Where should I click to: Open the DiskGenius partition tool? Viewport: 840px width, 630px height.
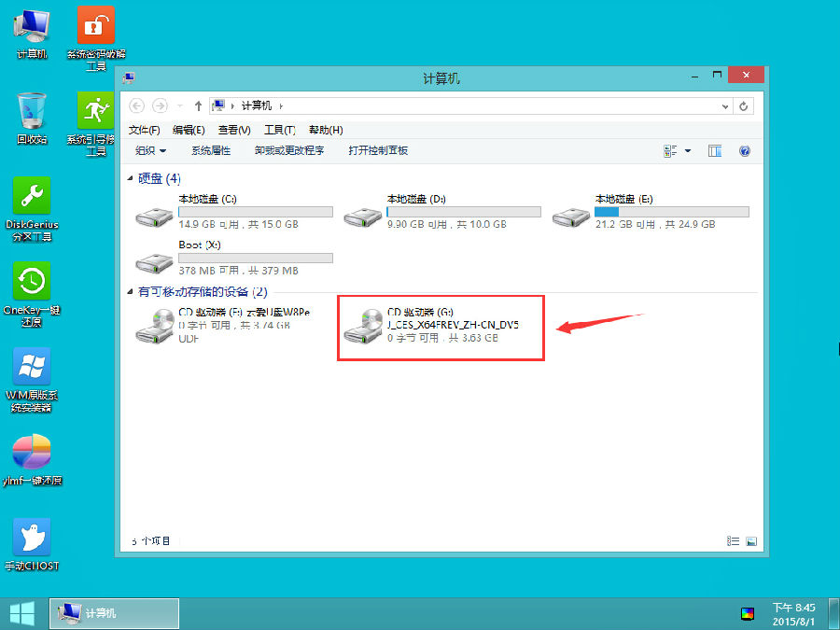pyautogui.click(x=31, y=198)
